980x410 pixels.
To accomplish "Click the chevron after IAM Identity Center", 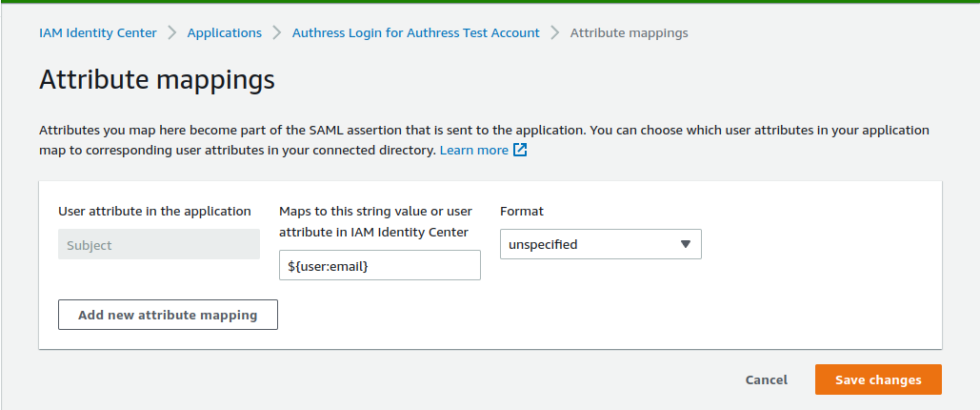I will pyautogui.click(x=172, y=32).
